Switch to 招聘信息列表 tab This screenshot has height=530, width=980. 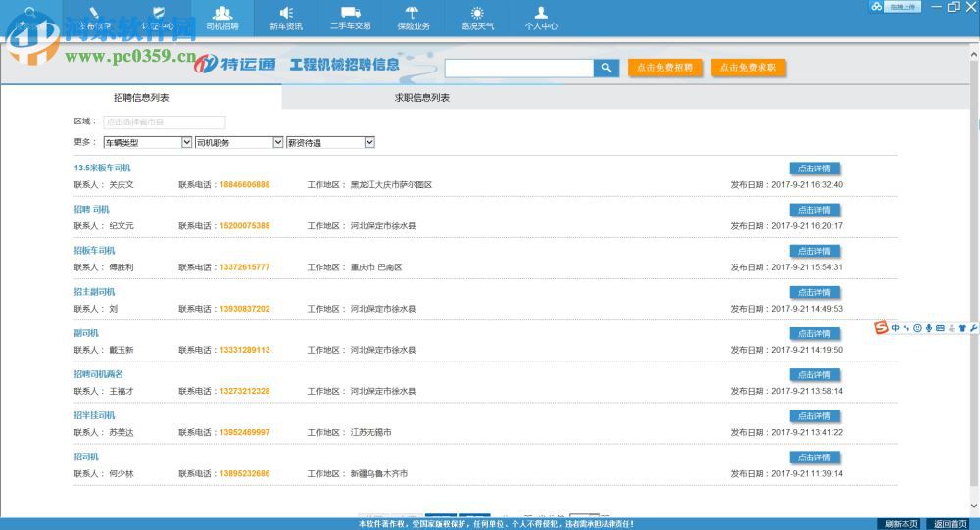[x=141, y=98]
